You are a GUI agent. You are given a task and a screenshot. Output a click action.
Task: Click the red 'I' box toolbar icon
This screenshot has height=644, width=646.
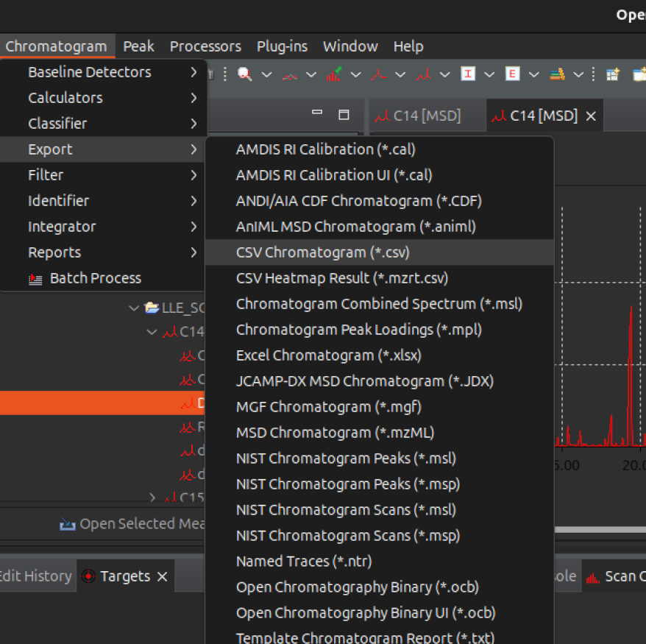click(x=468, y=74)
